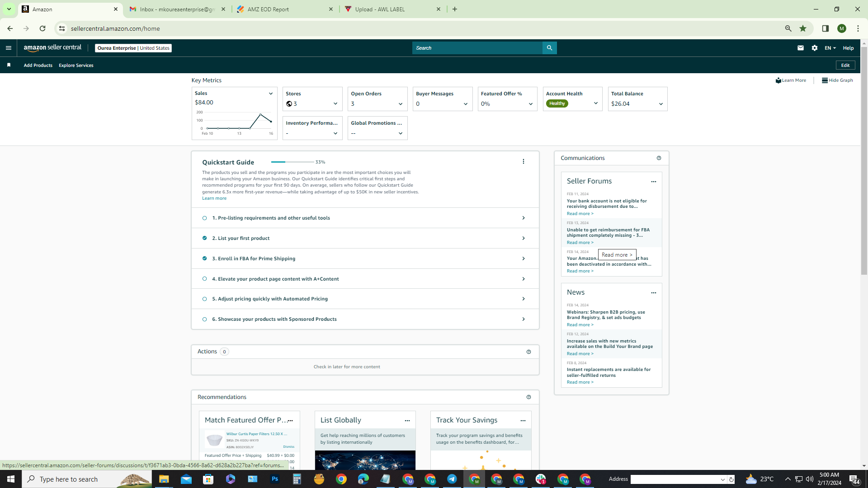
Task: Read more on Webinars B2B pricing news
Action: click(x=580, y=325)
